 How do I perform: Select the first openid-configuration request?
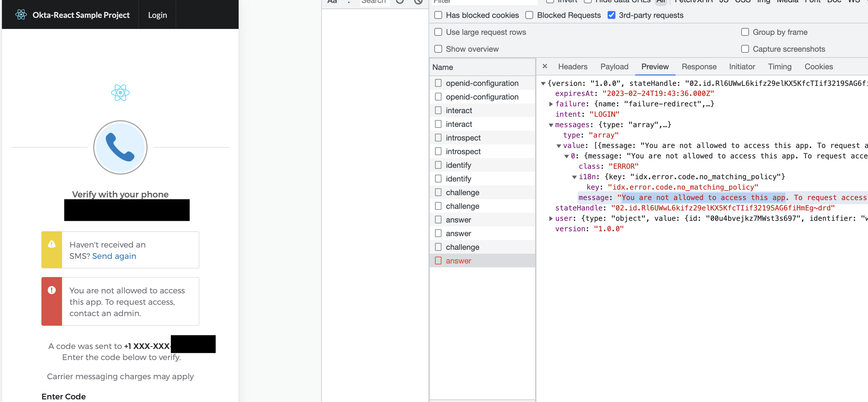point(482,83)
